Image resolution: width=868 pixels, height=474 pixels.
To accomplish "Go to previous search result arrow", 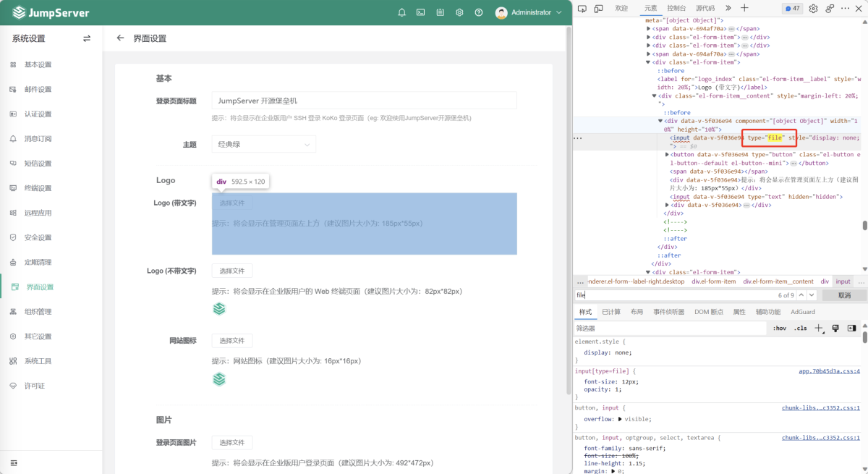I will click(x=801, y=295).
